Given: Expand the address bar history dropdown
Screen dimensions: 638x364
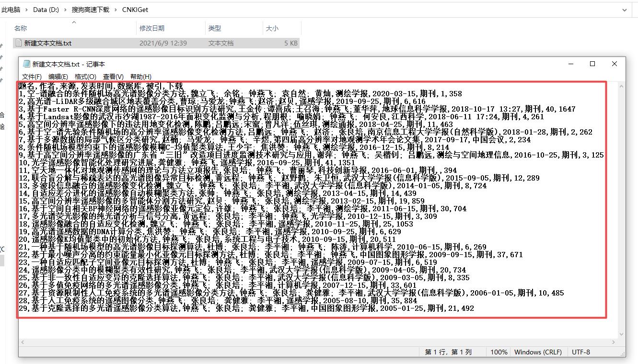Looking at the screenshot, I should [625, 10].
